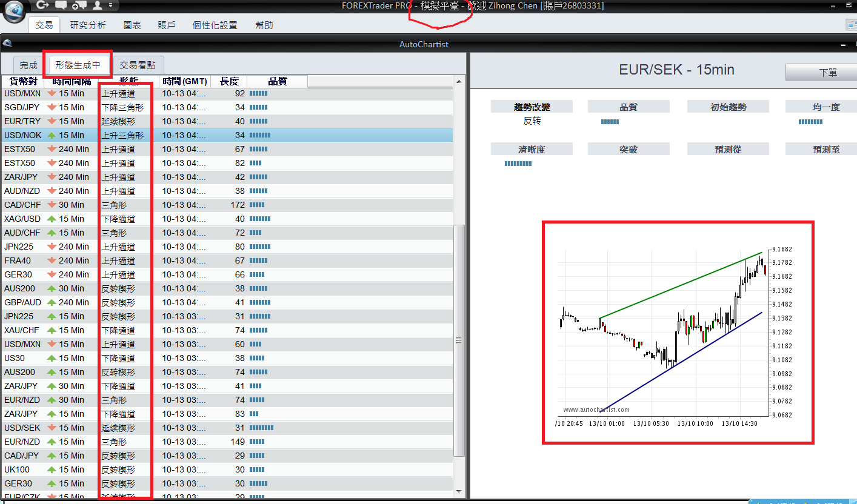Select the EUR/NZD 30 Min row

tap(227, 400)
